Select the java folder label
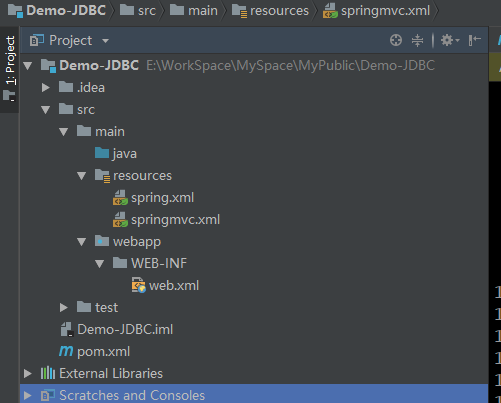This screenshot has width=501, height=403. point(125,154)
